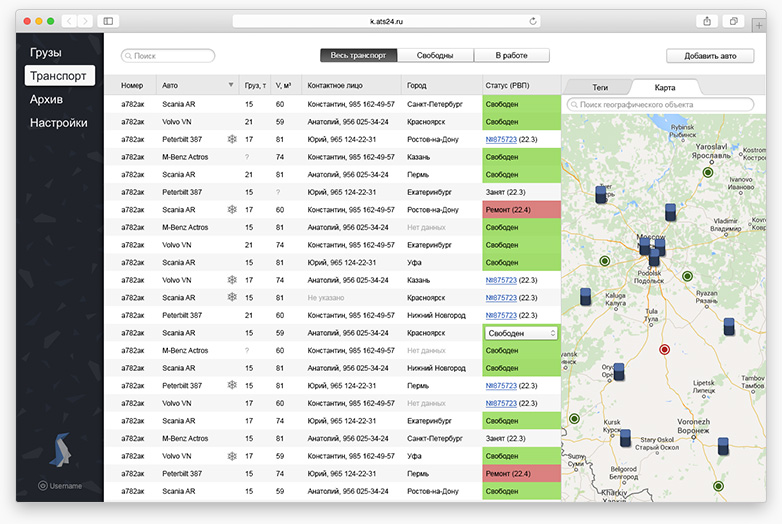The height and width of the screenshot is (524, 782).
Task: Click the Добавить авто button
Action: click(710, 56)
